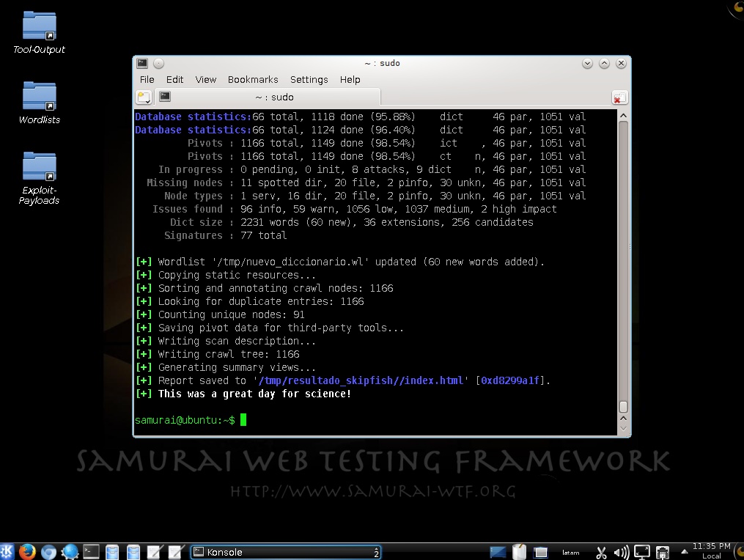Click the 'In progress' statistics row
Image resolution: width=744 pixels, height=560 pixels.
[372, 169]
